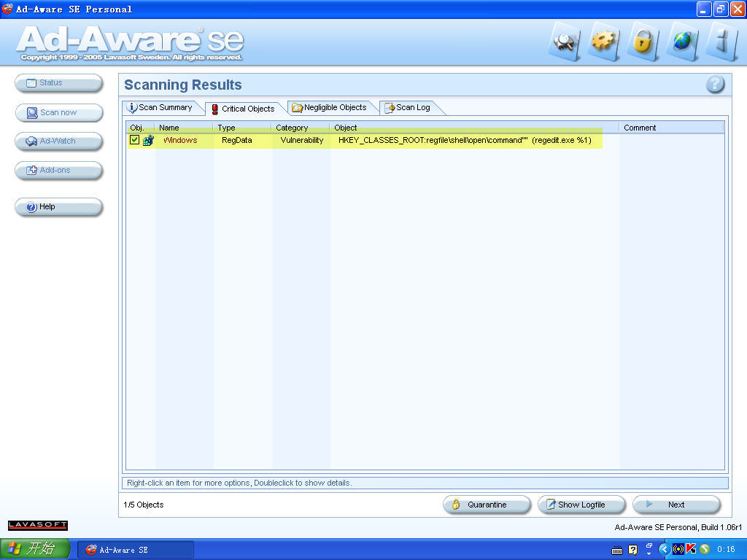The image size is (747, 560).
Task: Sort by the Type column header
Action: (x=242, y=128)
